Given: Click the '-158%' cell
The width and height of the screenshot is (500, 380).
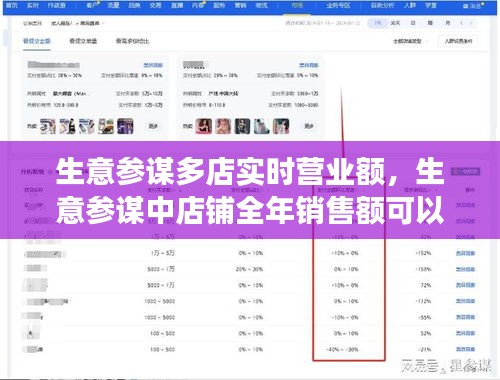Looking at the screenshot, I should tap(423, 269).
